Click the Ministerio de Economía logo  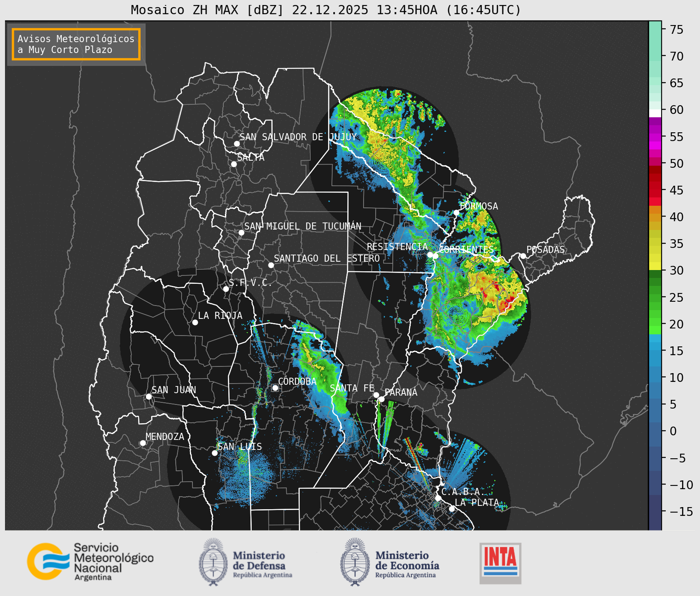(390, 562)
